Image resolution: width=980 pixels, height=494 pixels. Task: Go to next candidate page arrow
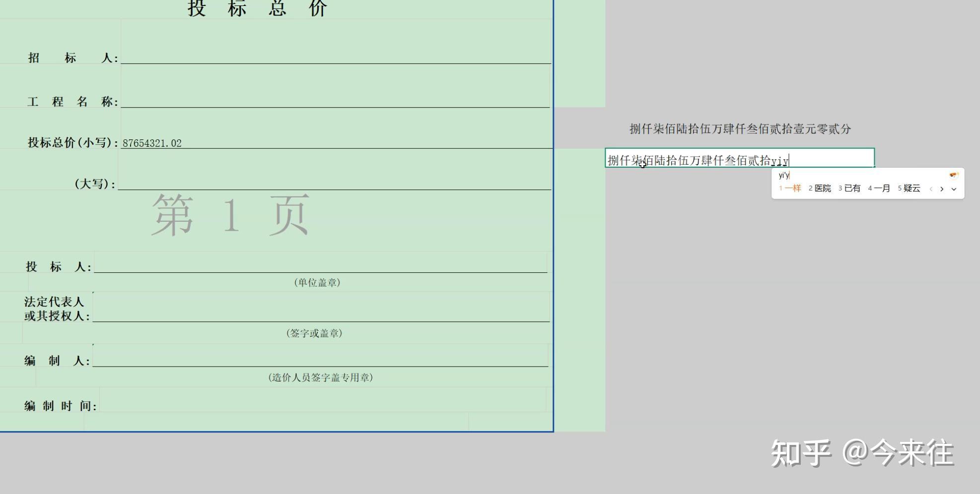pos(942,189)
